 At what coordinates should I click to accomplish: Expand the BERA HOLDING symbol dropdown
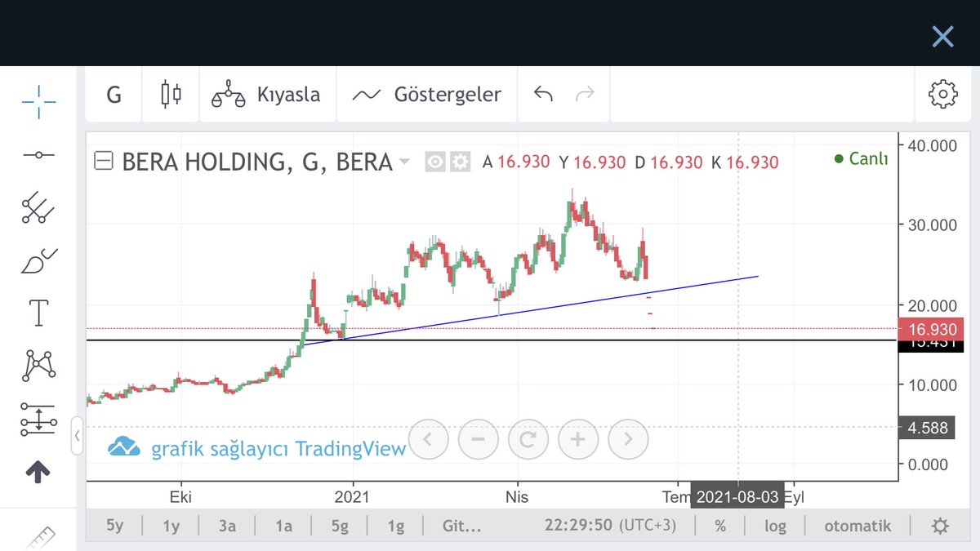pos(405,162)
